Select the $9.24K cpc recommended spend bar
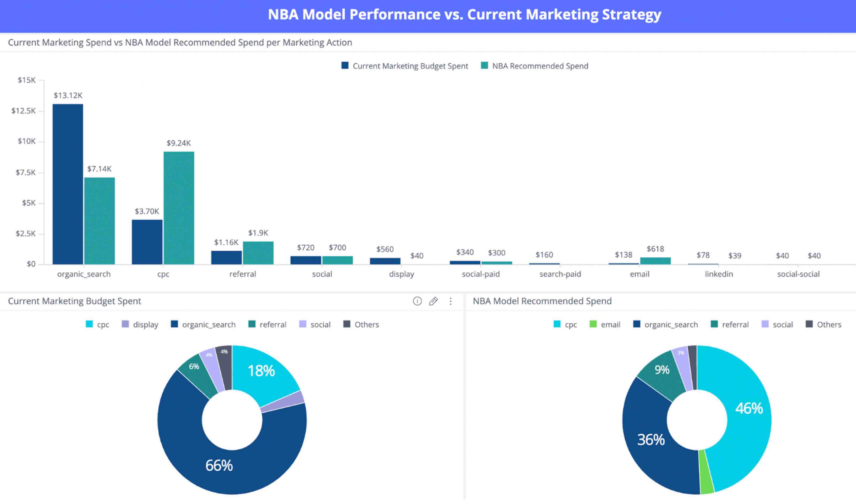Screen dimensions: 856x504 click(179, 208)
